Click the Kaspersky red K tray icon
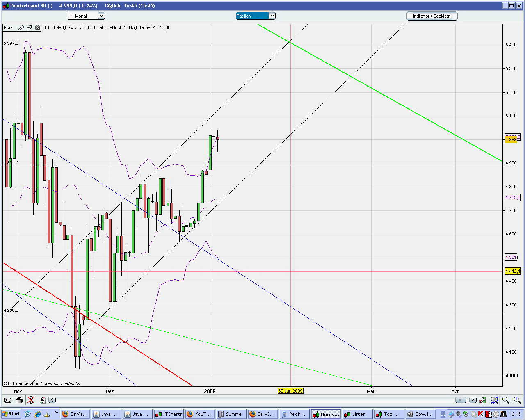The height and width of the screenshot is (420, 525). [x=481, y=414]
